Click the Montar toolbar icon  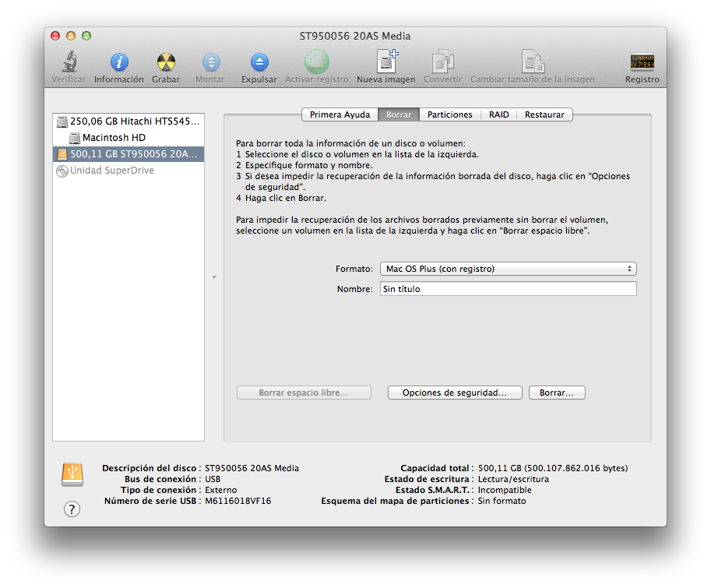click(210, 62)
